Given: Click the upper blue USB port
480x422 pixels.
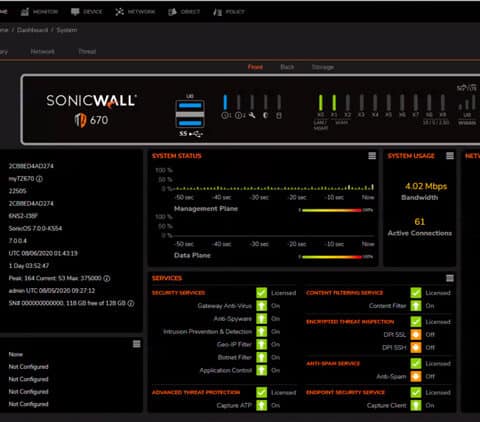Looking at the screenshot, I should coord(190,106).
